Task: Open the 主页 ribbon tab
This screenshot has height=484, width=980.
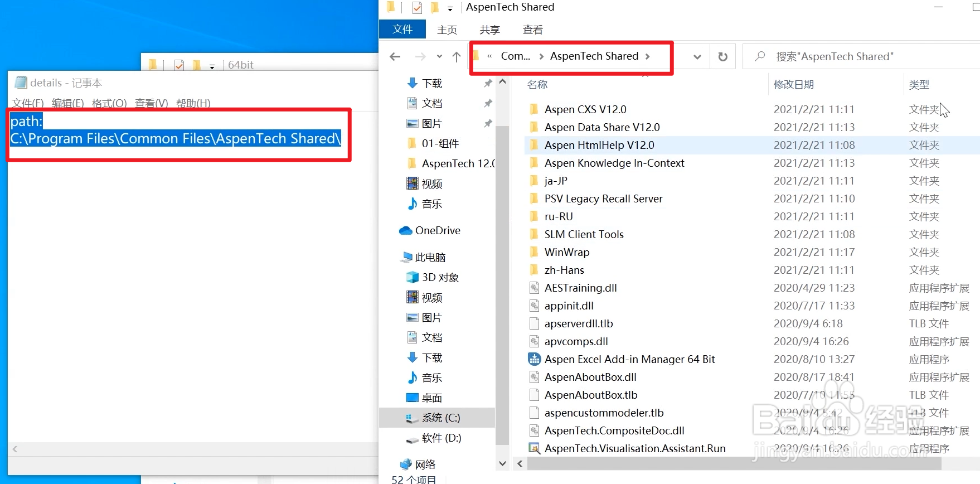Action: 447,30
